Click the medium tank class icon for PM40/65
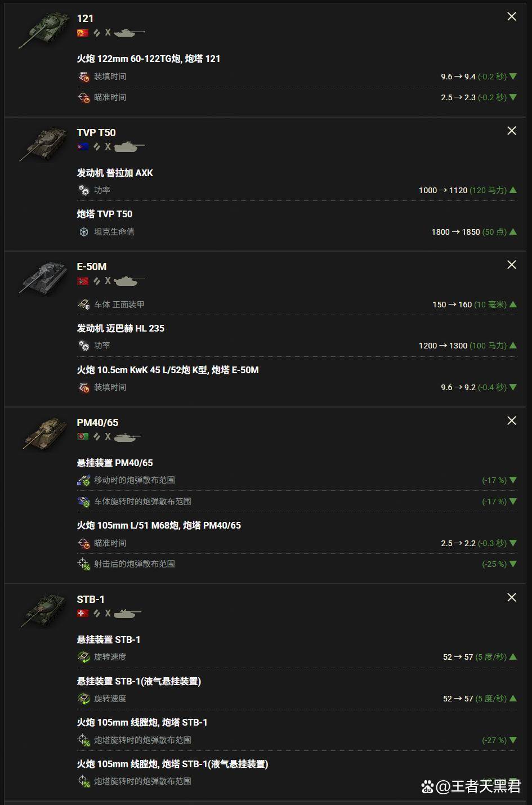The width and height of the screenshot is (532, 805). 128,436
